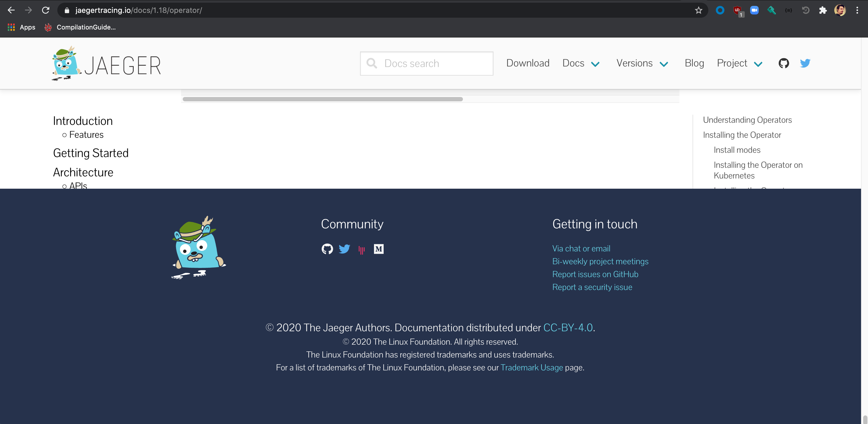Open the Blog navigation item

tap(694, 63)
